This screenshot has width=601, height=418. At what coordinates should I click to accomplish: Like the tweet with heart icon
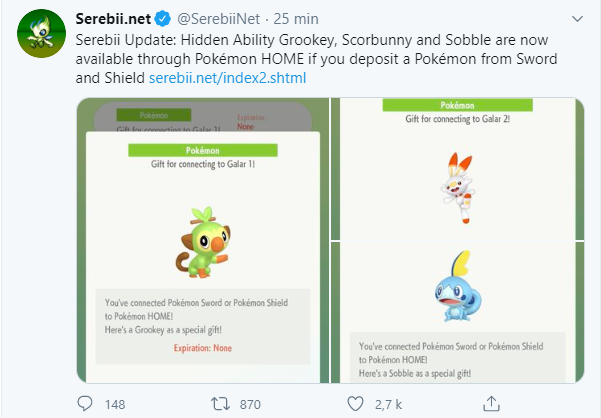[354, 404]
